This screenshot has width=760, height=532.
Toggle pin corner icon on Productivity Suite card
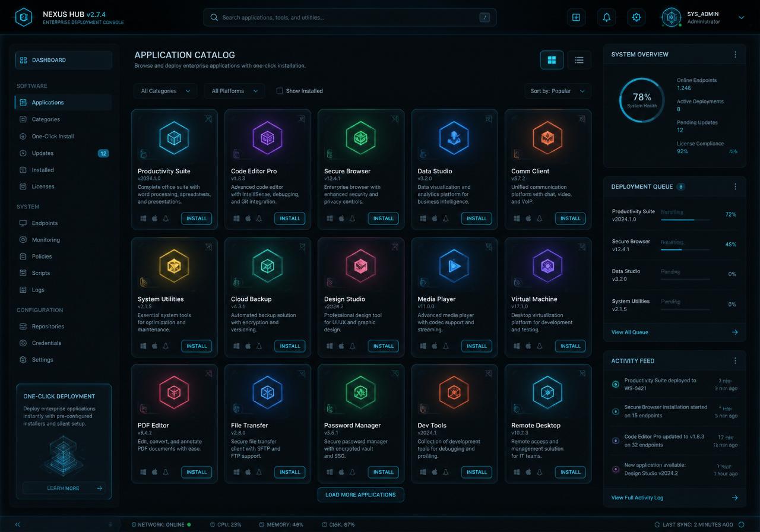208,119
